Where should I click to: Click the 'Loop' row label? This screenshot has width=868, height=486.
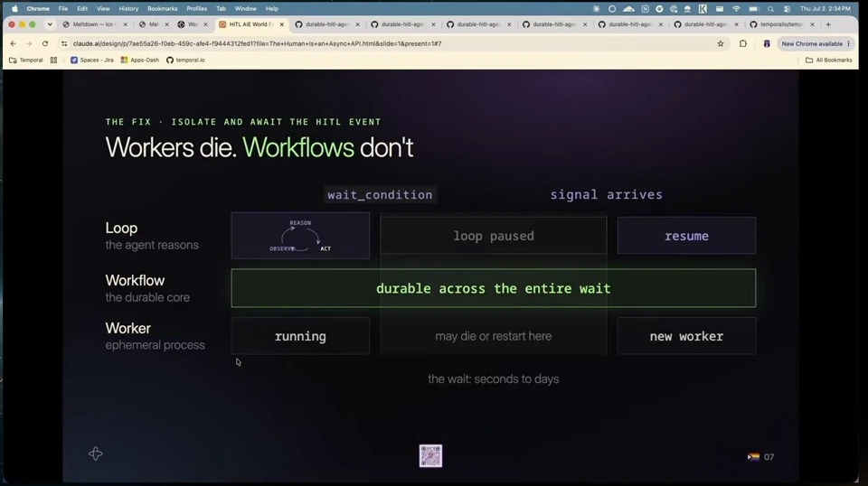121,228
